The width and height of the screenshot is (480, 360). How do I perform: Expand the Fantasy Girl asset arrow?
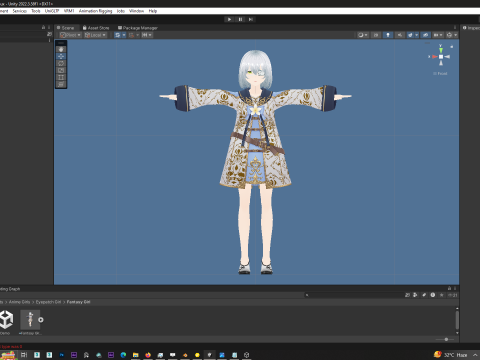coord(41,320)
